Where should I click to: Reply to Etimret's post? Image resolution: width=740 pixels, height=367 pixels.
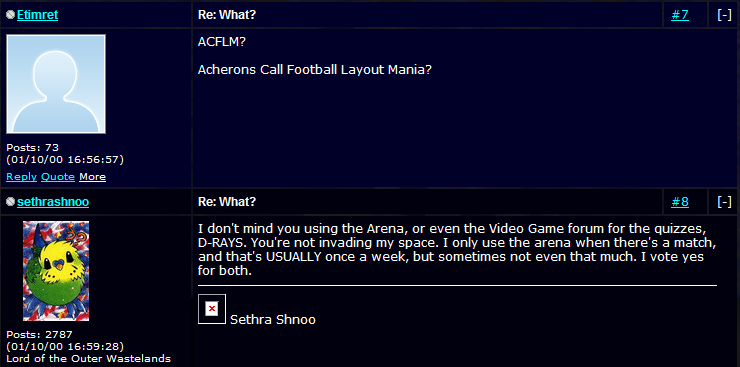pyautogui.click(x=21, y=177)
